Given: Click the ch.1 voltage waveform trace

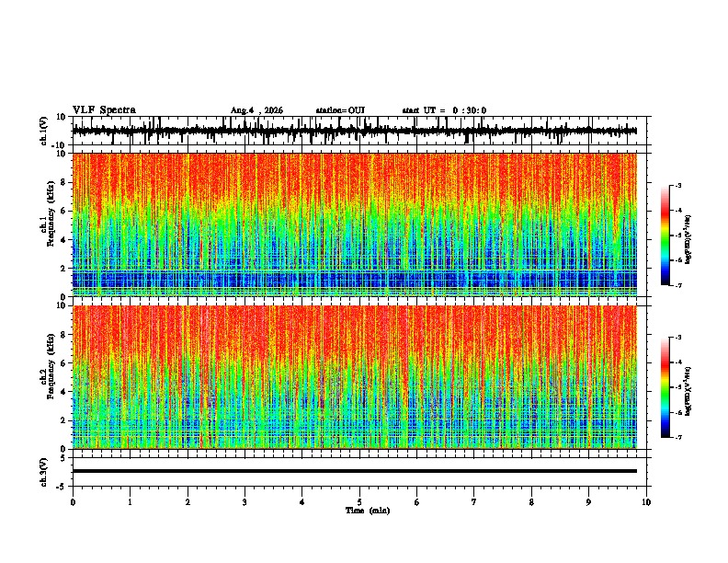Looking at the screenshot, I should coord(355,131).
